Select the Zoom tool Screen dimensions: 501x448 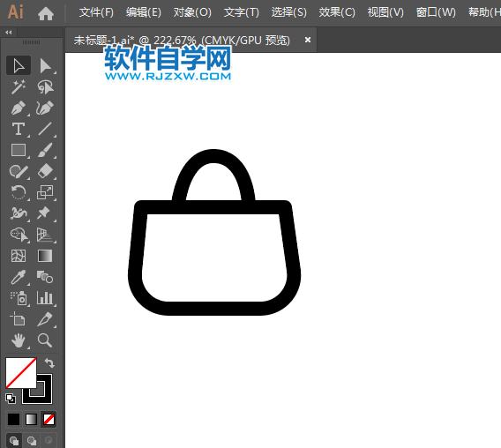(45, 340)
